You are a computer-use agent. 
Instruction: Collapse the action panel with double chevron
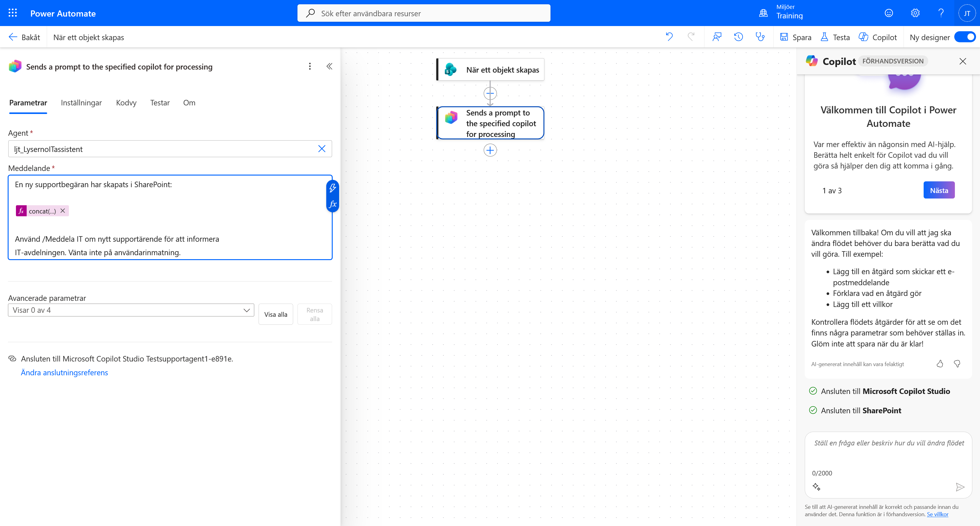(329, 66)
